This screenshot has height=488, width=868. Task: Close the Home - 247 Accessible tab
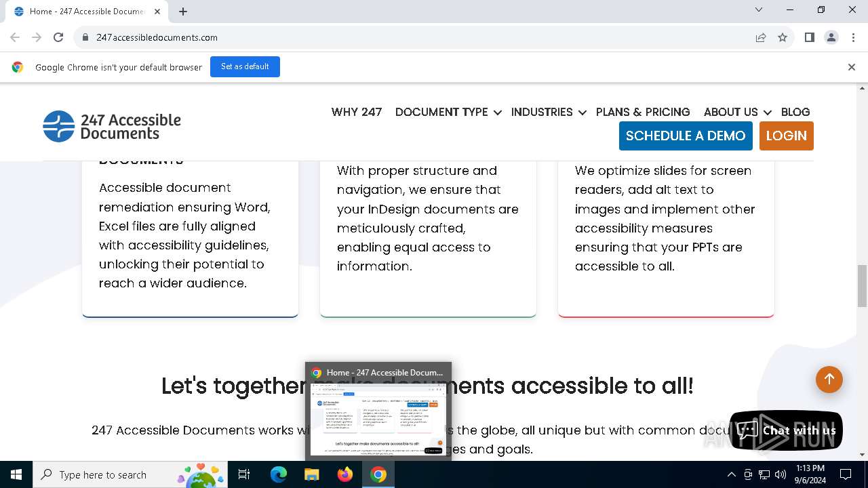point(157,11)
